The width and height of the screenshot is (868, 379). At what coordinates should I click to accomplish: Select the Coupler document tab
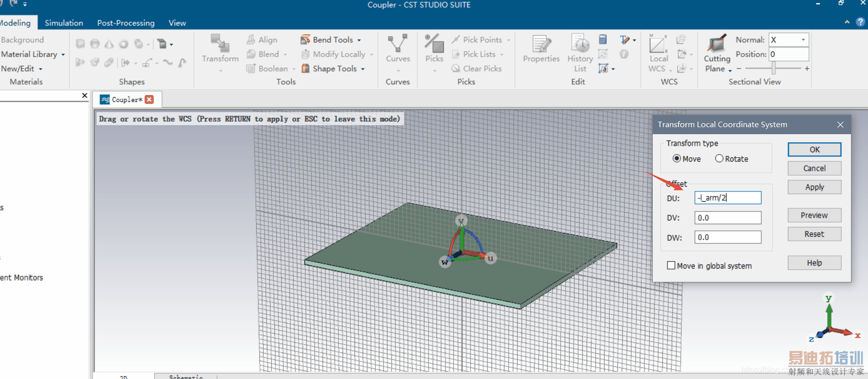[x=127, y=100]
